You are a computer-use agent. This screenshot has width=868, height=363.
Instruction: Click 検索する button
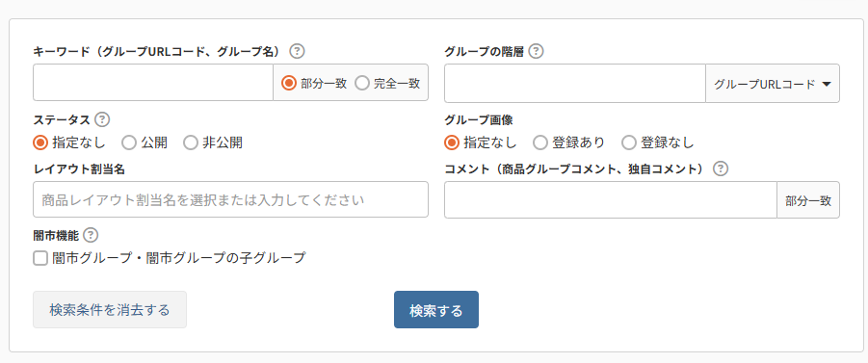pos(436,310)
